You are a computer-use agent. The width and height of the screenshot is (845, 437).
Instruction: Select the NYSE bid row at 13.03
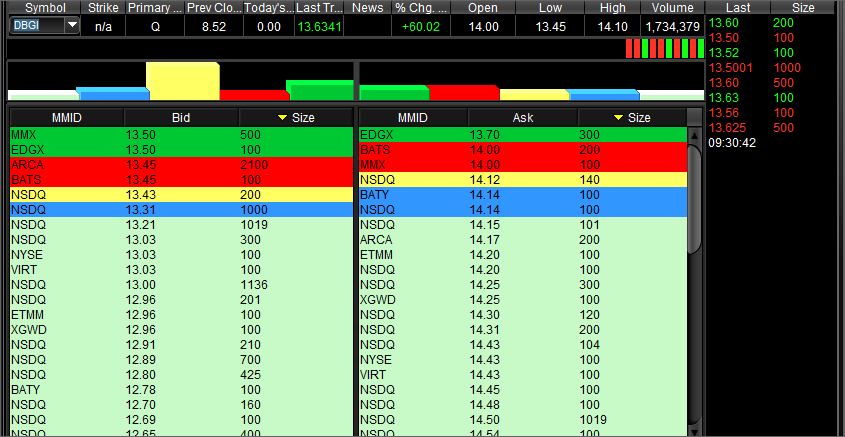pyautogui.click(x=182, y=255)
